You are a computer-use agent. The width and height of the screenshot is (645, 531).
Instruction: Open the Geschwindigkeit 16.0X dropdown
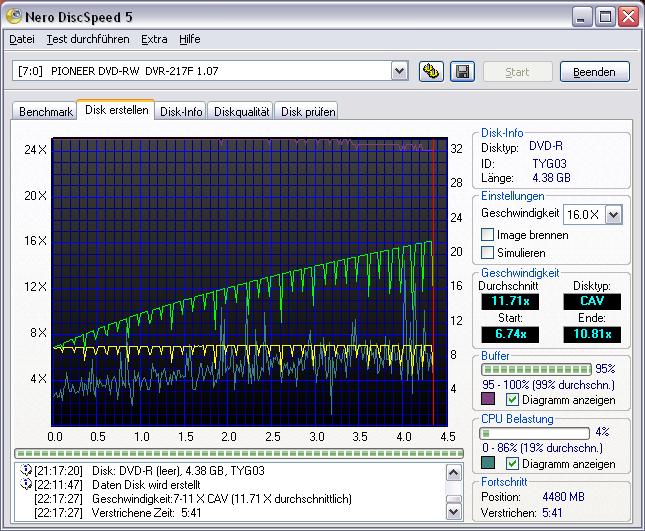(x=614, y=214)
